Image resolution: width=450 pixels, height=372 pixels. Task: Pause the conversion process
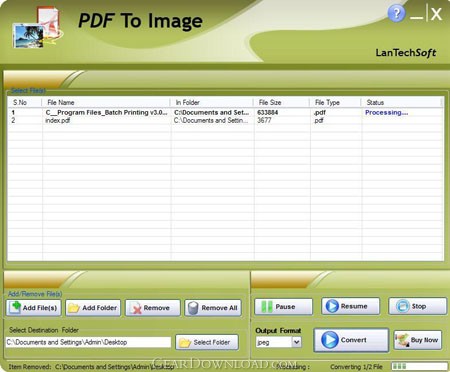283,306
